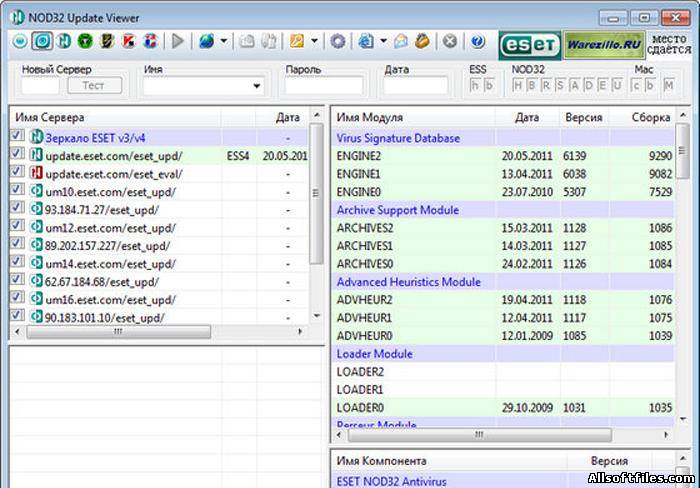Open settings with the gear icon
This screenshot has width=700, height=488.
click(x=338, y=41)
